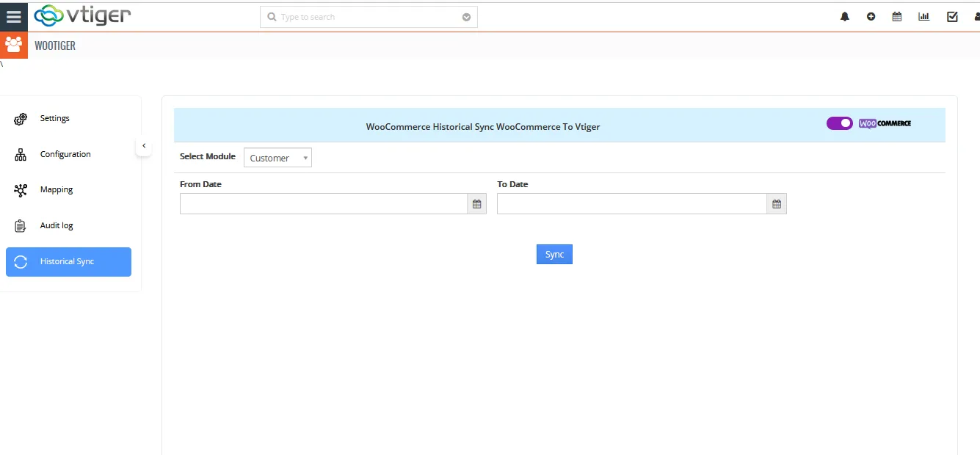
Task: Click the Wootiger module icon
Action: point(13,45)
